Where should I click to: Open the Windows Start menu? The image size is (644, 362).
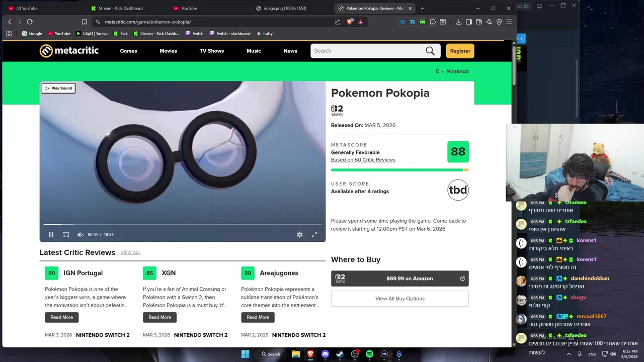click(x=245, y=354)
